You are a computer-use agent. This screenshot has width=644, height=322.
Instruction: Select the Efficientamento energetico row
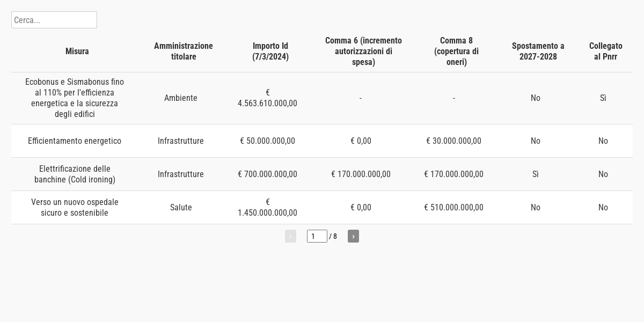(x=75, y=141)
